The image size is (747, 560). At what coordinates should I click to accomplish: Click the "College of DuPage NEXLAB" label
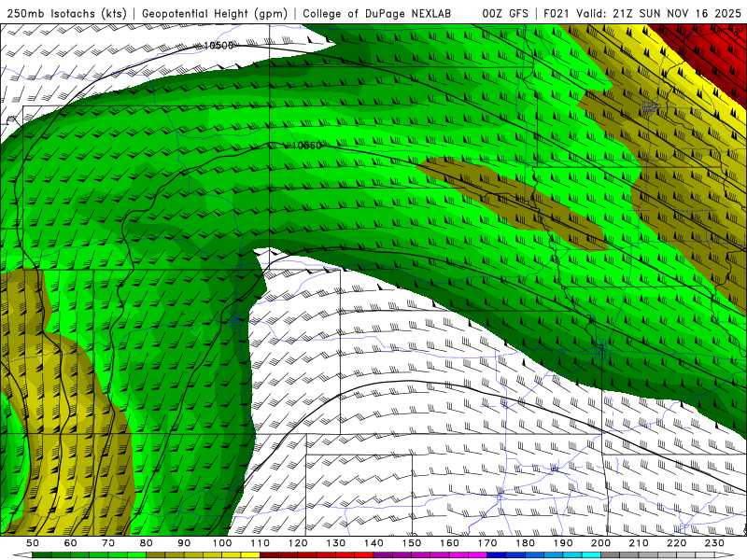tap(376, 14)
